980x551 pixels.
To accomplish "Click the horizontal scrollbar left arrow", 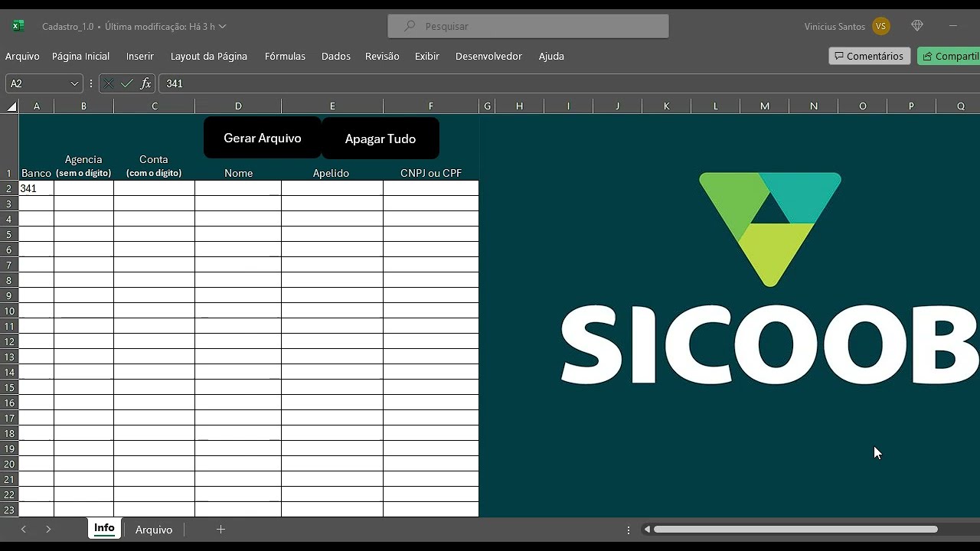I will tap(647, 529).
